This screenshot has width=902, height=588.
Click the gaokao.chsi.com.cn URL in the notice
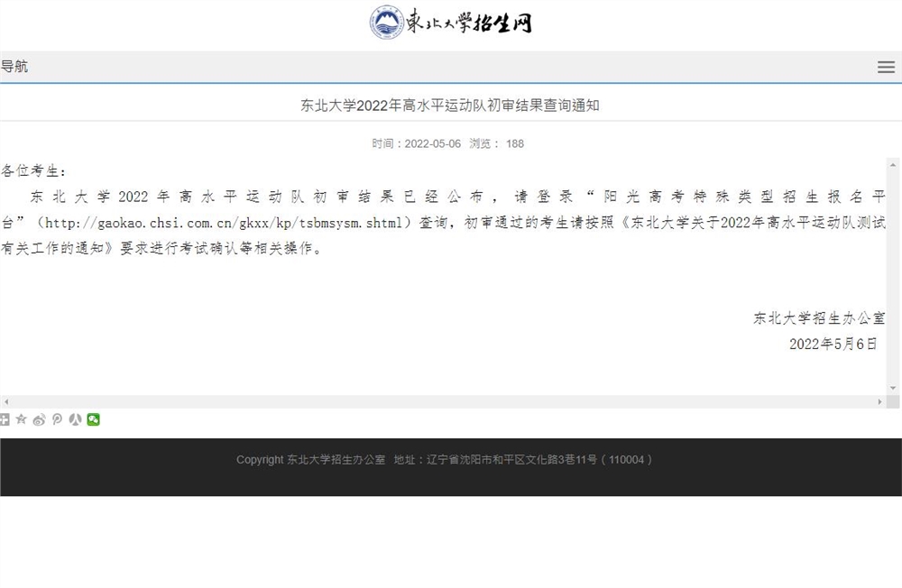[223, 223]
